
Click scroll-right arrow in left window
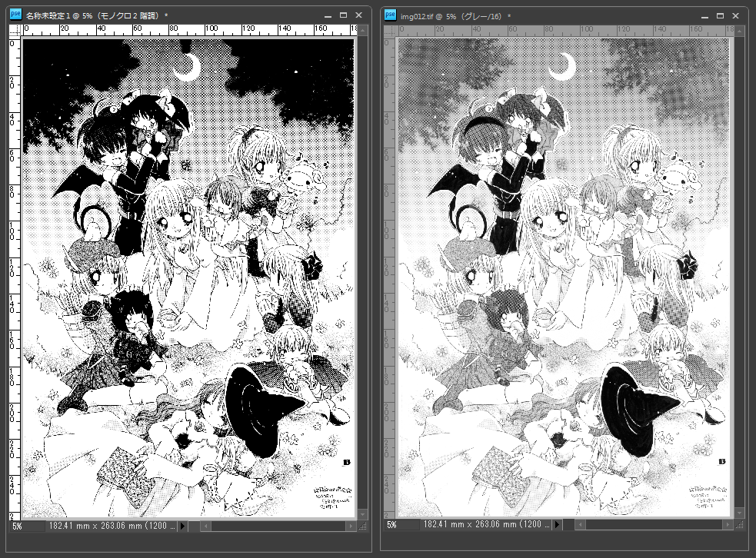(x=351, y=526)
